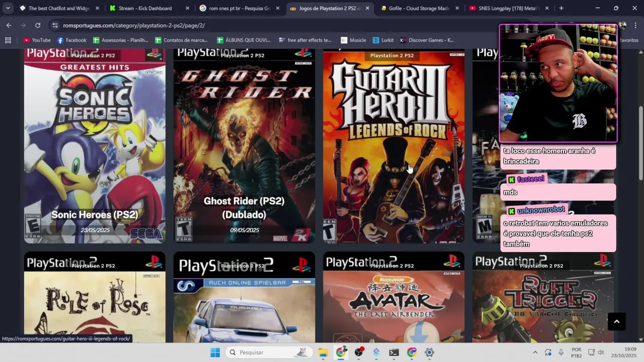Click Playstation 2 PS2 tag on Guitar Hero III
644x362 pixels.
(392, 55)
